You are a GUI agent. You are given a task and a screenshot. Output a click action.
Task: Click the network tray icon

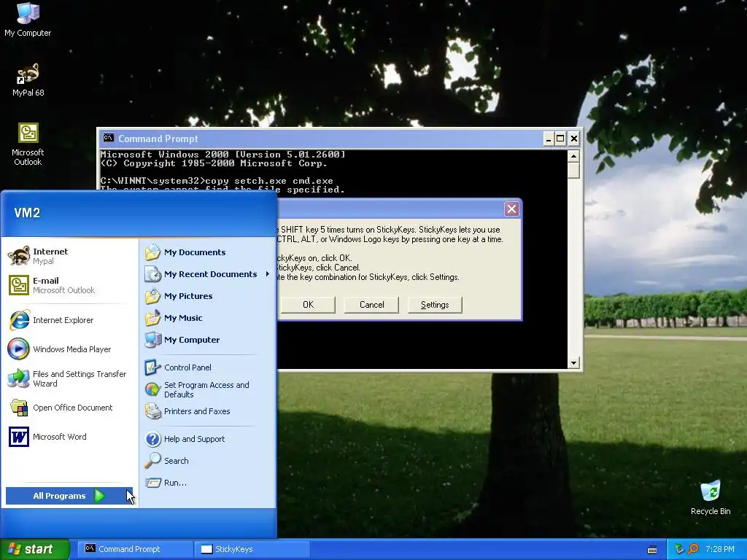coord(679,549)
